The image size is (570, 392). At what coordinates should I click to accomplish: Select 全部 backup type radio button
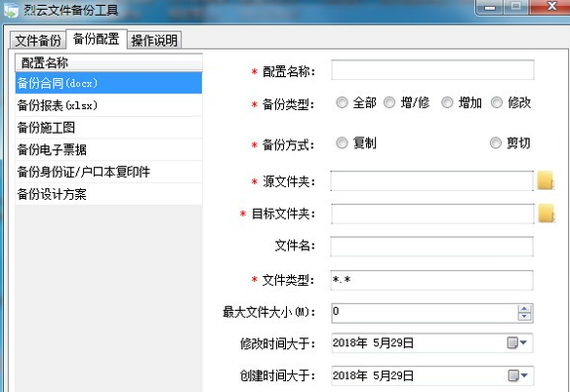coord(342,102)
